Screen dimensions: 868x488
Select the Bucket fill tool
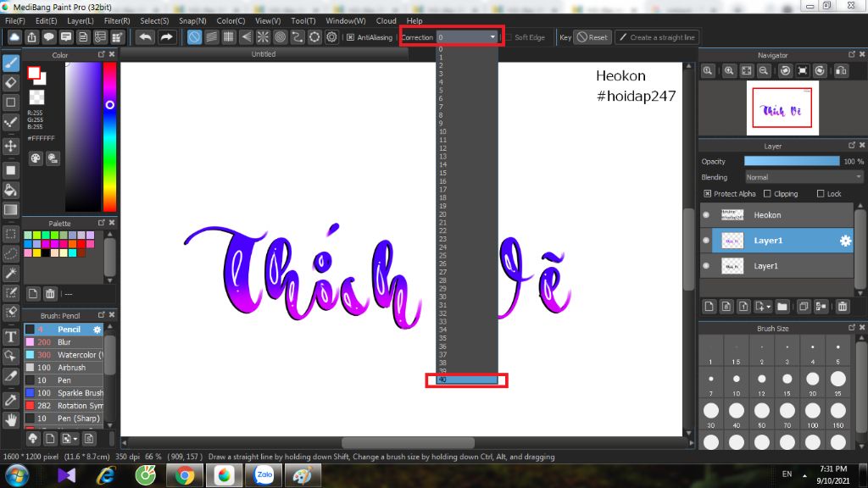click(x=10, y=191)
